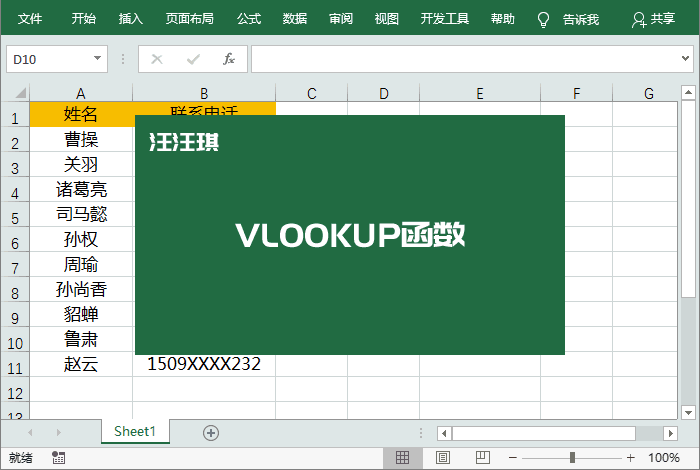
Task: Switch to Normal view icon
Action: pos(402,458)
